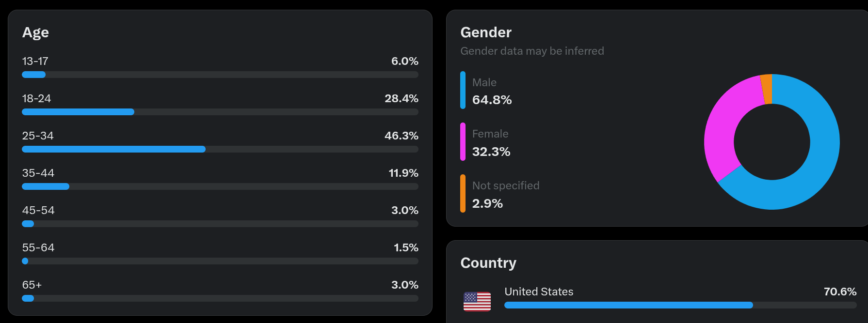Click the 46.3% value for 25-34
This screenshot has height=323, width=868.
(x=401, y=136)
